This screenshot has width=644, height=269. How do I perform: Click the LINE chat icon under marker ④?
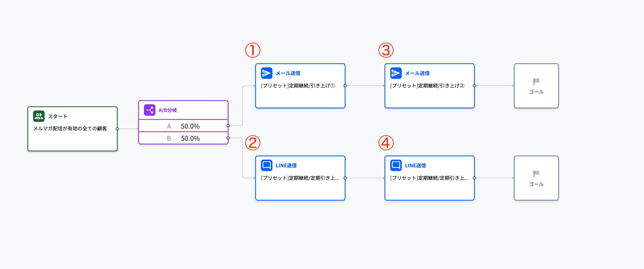click(396, 165)
